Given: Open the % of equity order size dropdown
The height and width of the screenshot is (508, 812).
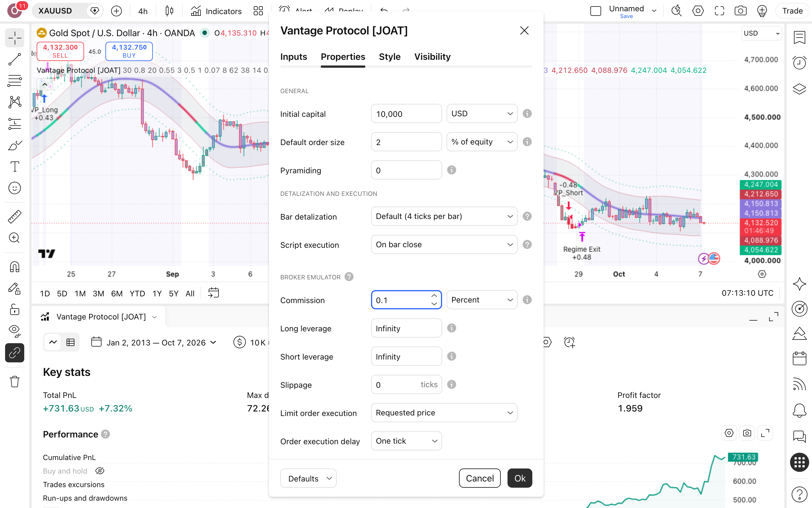Looking at the screenshot, I should (482, 142).
